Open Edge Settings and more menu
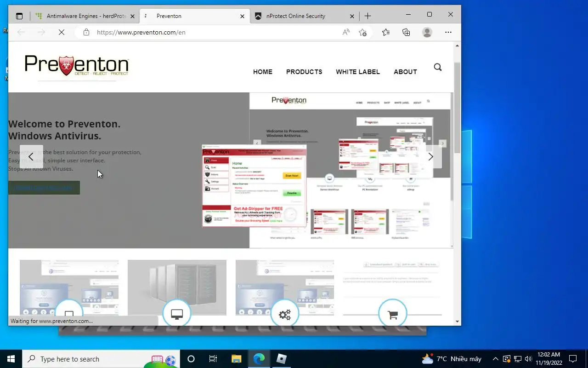This screenshot has width=588, height=368. (448, 32)
